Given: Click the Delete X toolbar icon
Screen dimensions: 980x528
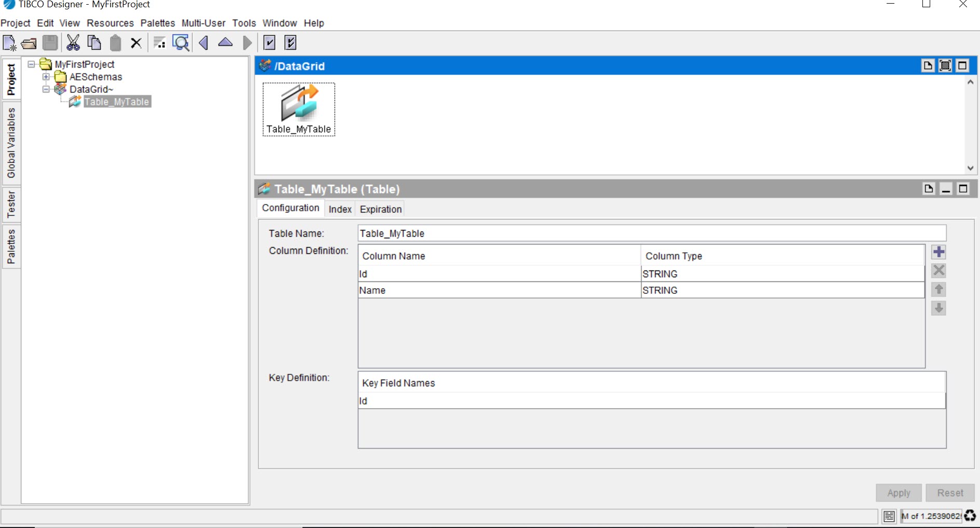Looking at the screenshot, I should pyautogui.click(x=136, y=43).
